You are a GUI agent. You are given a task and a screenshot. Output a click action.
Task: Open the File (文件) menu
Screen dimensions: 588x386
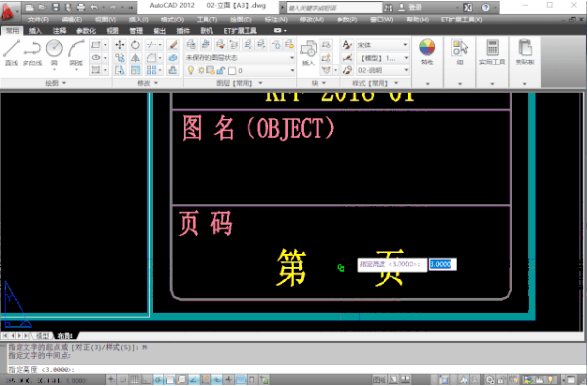[38, 20]
